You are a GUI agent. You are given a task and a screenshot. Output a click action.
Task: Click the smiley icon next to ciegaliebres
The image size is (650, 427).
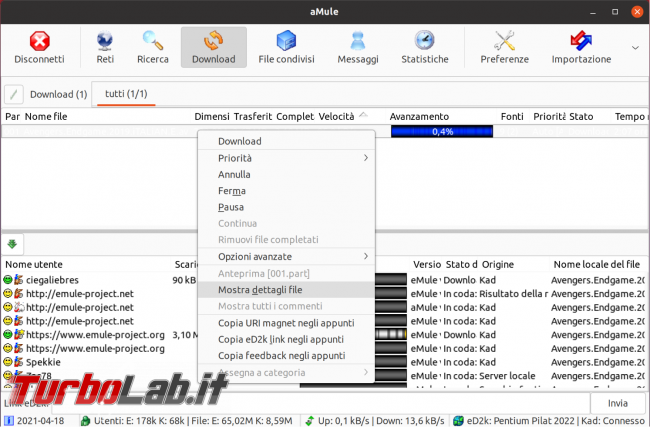pos(7,280)
